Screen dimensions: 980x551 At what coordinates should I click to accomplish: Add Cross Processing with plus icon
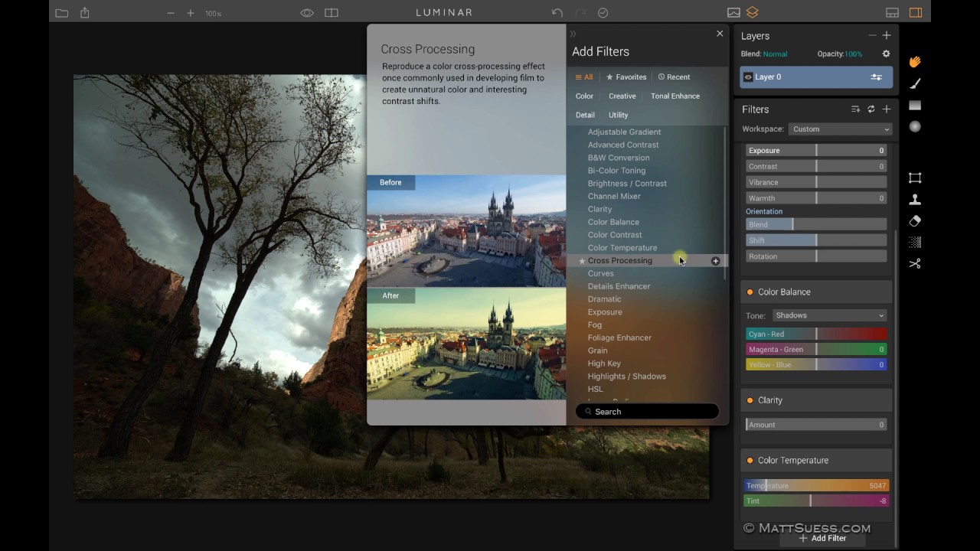tap(715, 261)
